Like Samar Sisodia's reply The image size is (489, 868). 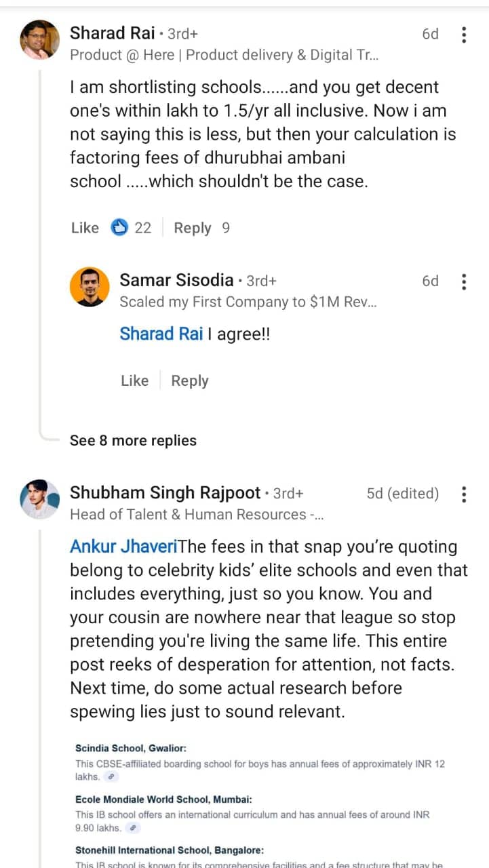[x=134, y=381]
